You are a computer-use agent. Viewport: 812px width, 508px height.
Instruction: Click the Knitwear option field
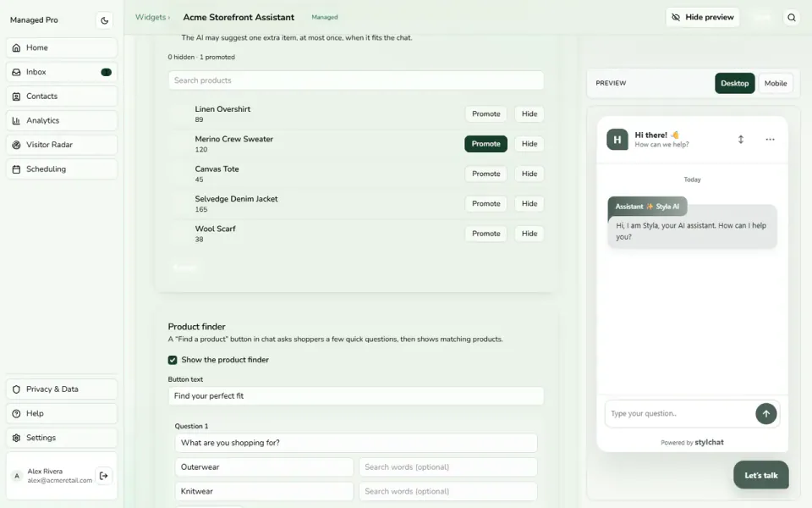[x=264, y=491]
